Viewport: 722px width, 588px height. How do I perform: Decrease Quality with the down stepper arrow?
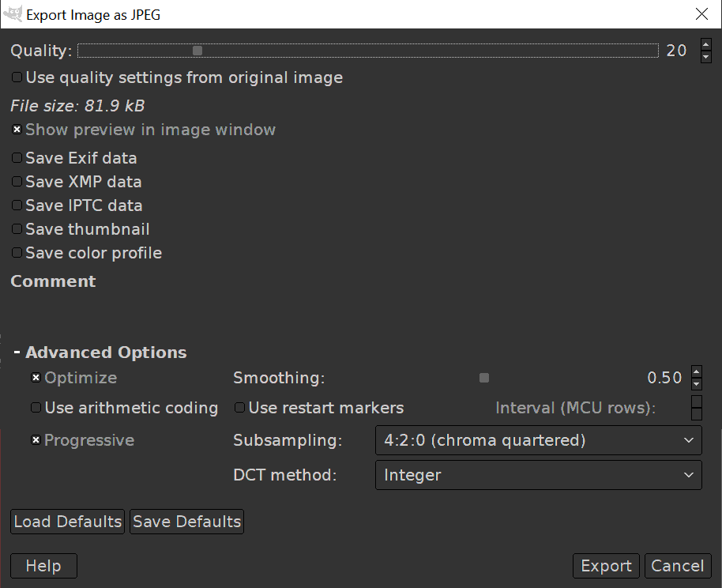(x=705, y=57)
